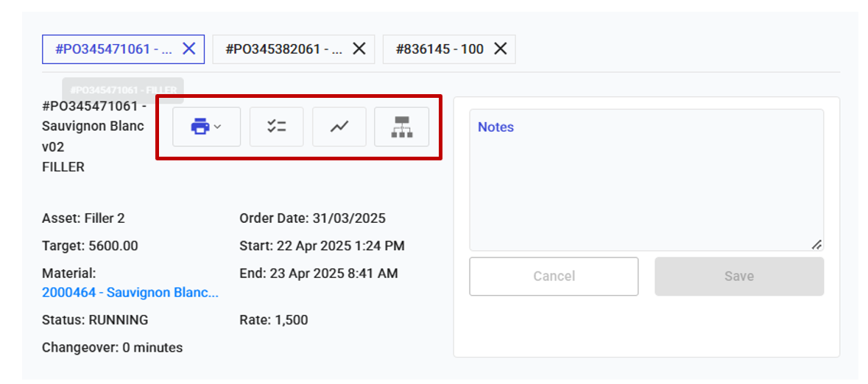Click the printer icon button
Image resolution: width=868 pixels, height=384 pixels.
click(x=200, y=127)
